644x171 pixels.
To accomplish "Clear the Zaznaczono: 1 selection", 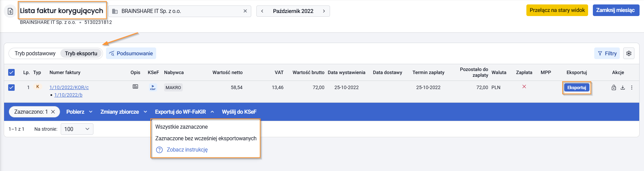I will (53, 112).
